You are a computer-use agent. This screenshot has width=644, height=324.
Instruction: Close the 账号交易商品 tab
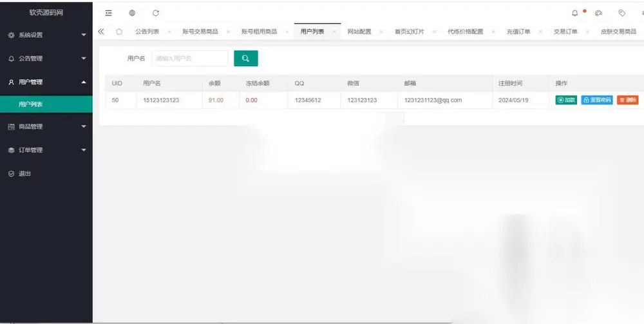tap(228, 32)
